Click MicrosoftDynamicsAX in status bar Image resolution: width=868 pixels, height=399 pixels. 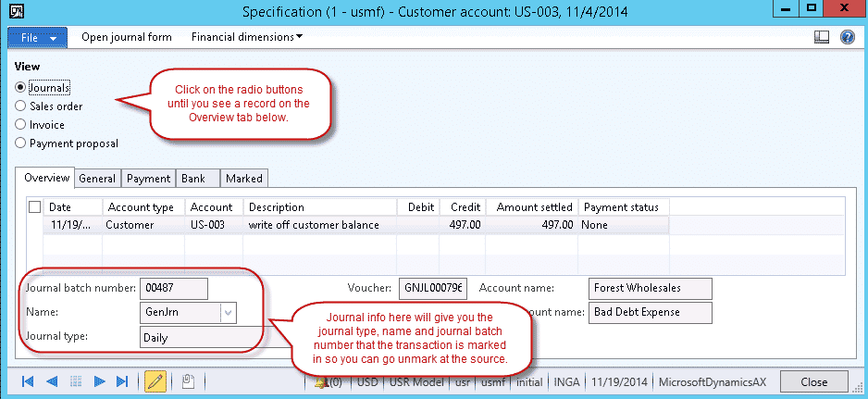[713, 381]
